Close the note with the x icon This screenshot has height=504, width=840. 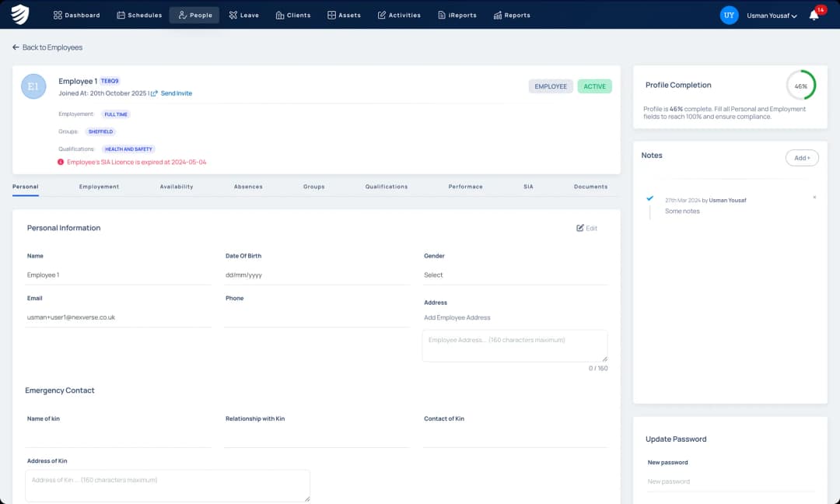click(x=814, y=198)
